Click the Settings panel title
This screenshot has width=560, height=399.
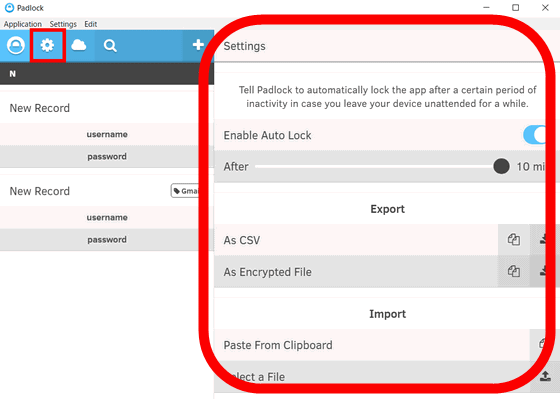click(x=244, y=46)
